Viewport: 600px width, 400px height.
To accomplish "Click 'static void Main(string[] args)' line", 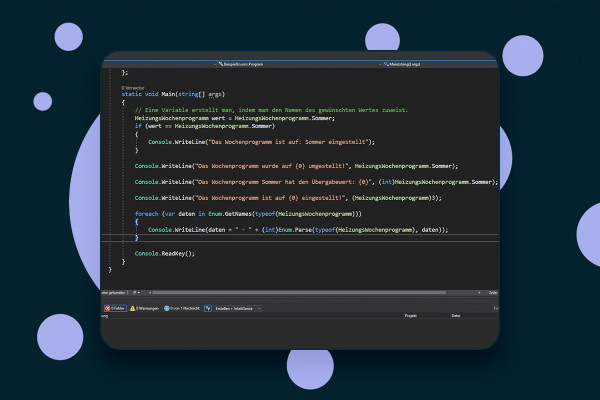I will [173, 94].
